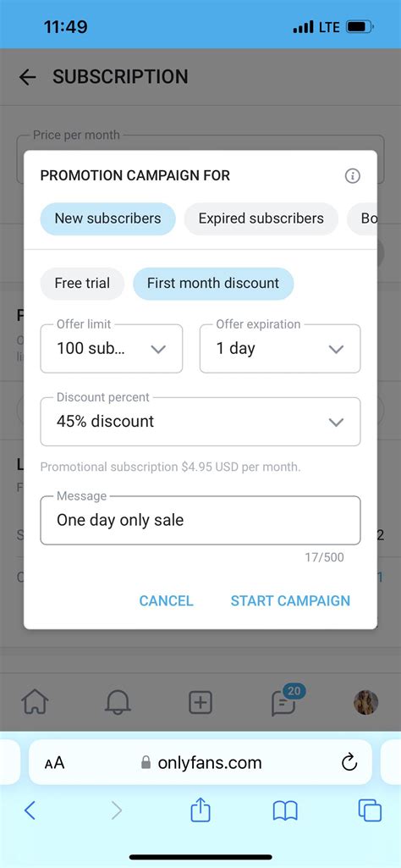Open notifications bell icon
Image resolution: width=401 pixels, height=868 pixels.
(x=118, y=703)
